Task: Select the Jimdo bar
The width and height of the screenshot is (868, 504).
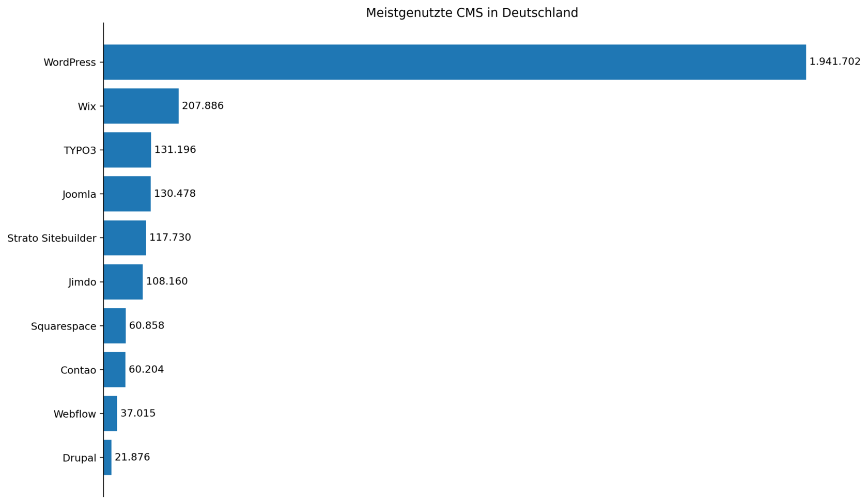Action: pos(123,282)
